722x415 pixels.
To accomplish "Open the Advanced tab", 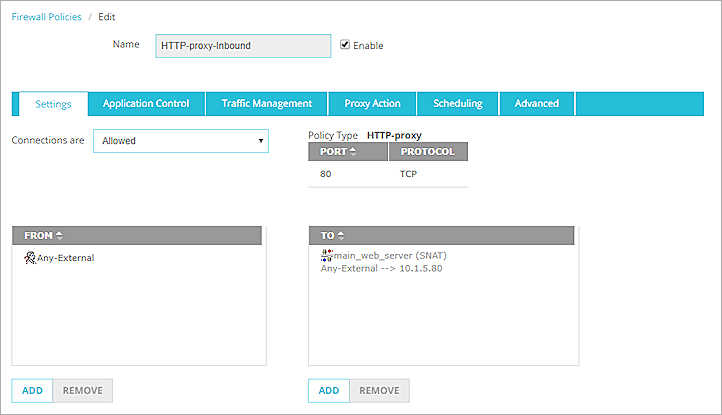I will 537,104.
